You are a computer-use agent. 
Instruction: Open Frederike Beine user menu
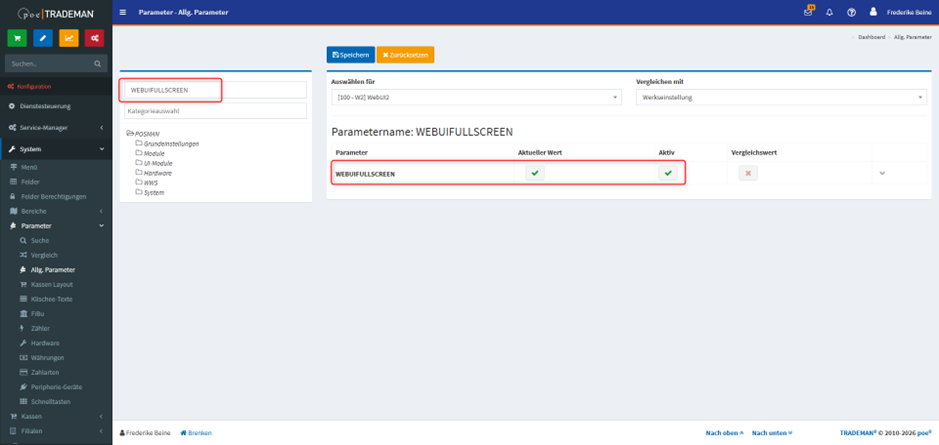tap(907, 13)
